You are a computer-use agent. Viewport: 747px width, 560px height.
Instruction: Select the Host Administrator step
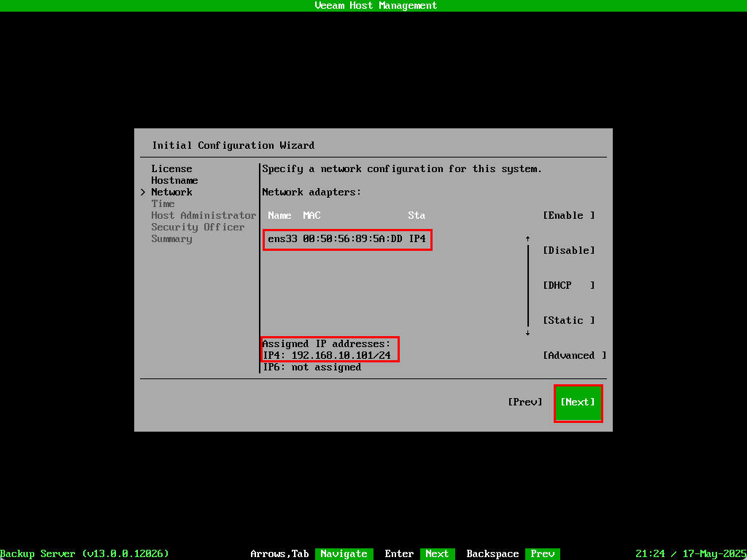coord(204,216)
